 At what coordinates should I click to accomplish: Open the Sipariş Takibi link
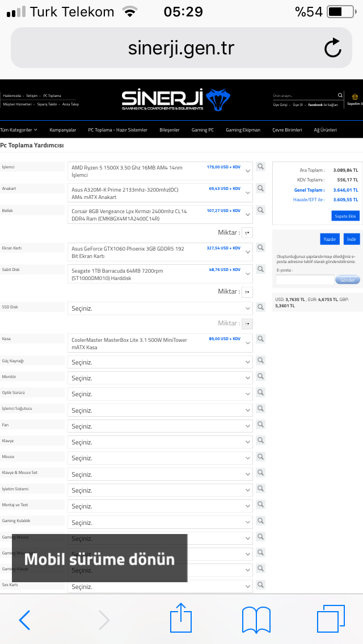pyautogui.click(x=47, y=104)
